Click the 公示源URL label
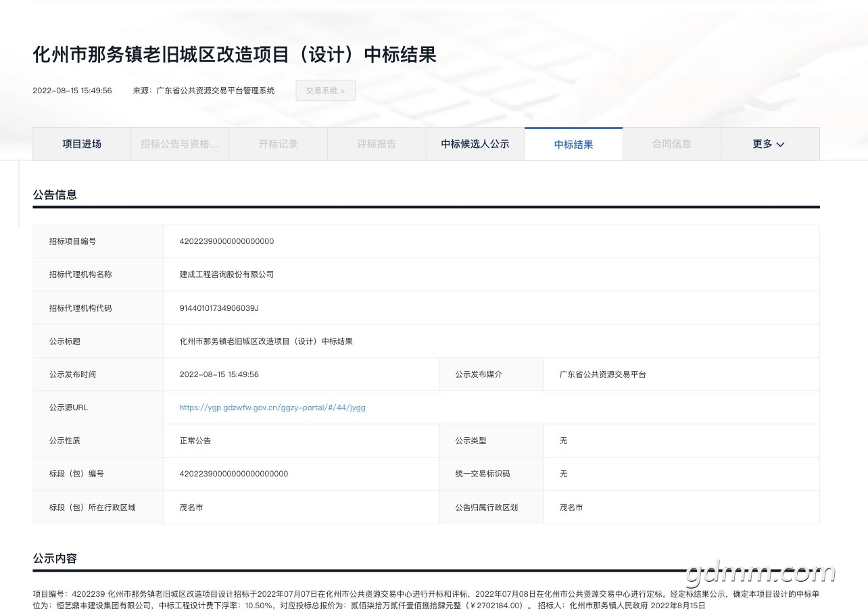 69,408
